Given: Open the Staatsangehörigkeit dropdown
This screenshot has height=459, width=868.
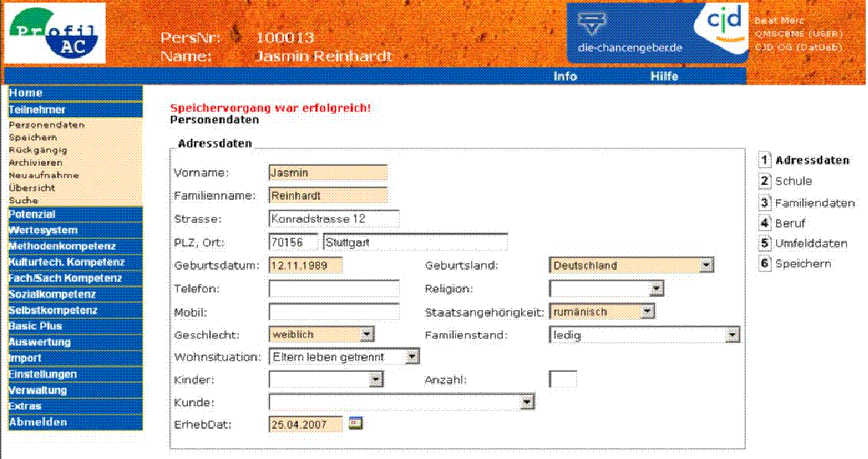Looking at the screenshot, I should click(x=648, y=312).
